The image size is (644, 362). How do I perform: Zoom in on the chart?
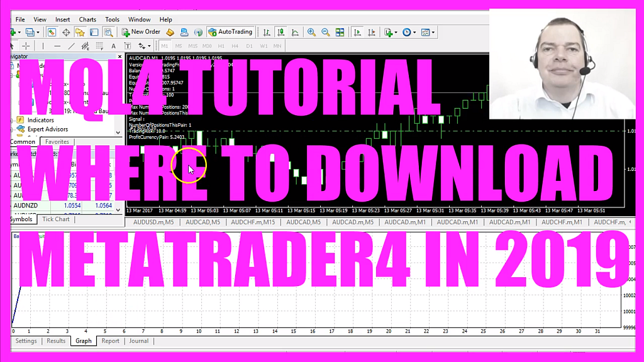tap(311, 32)
